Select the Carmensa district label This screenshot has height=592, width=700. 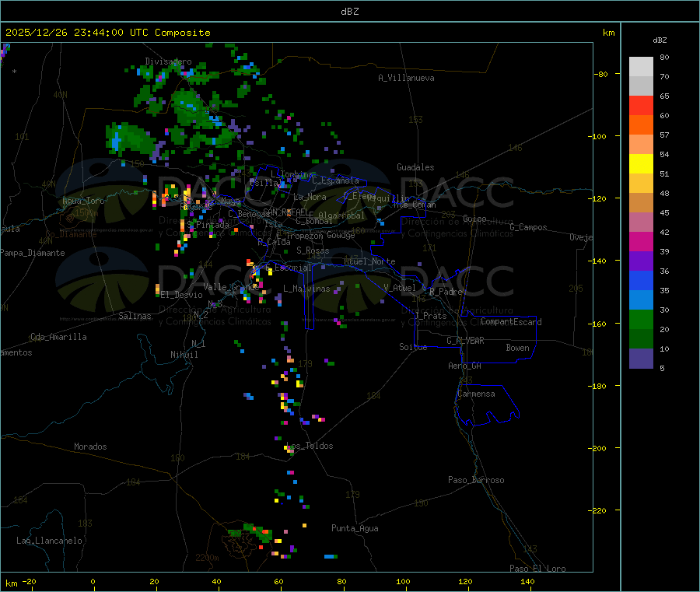pyautogui.click(x=476, y=394)
